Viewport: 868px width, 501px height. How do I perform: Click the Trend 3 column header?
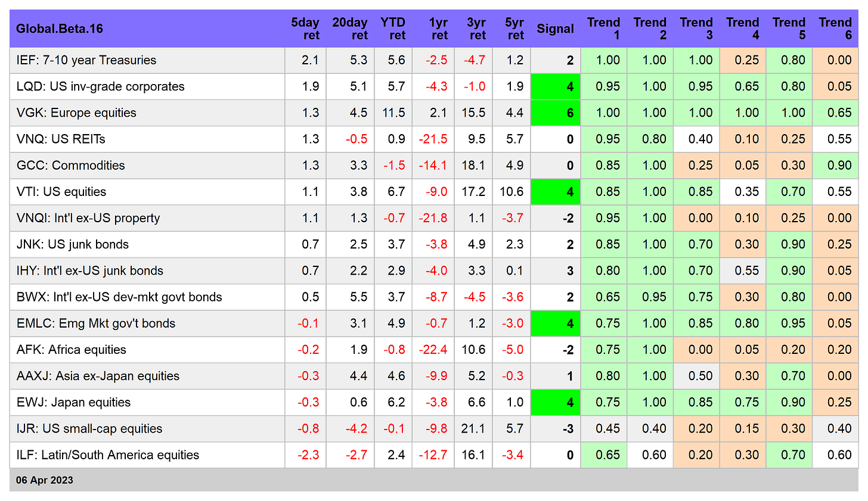click(x=696, y=29)
